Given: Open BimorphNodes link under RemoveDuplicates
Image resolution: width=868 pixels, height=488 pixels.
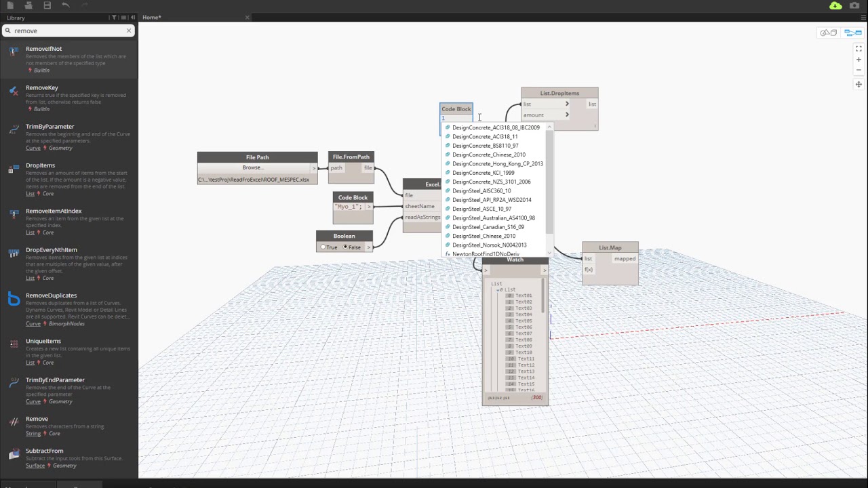Looking at the screenshot, I should (66, 323).
